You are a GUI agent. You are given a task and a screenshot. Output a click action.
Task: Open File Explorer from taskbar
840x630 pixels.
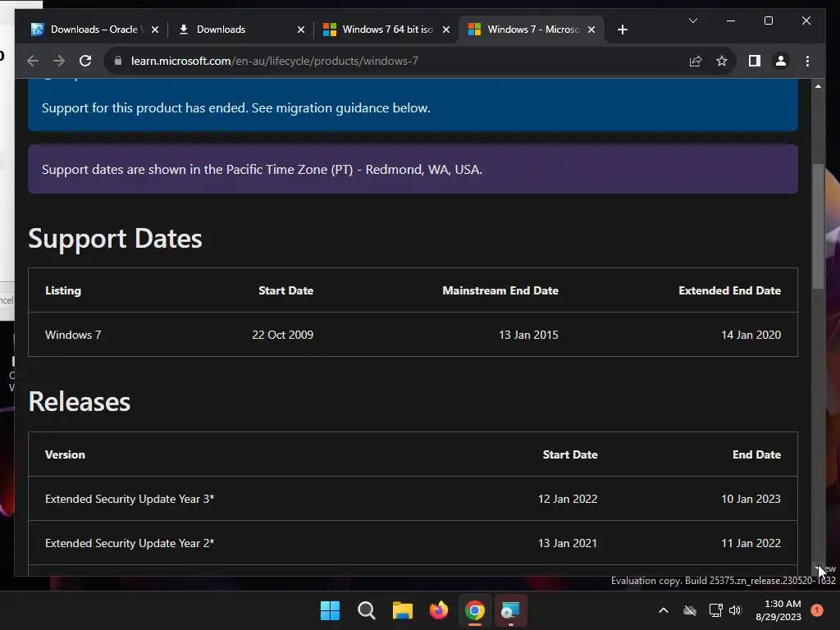(x=402, y=610)
